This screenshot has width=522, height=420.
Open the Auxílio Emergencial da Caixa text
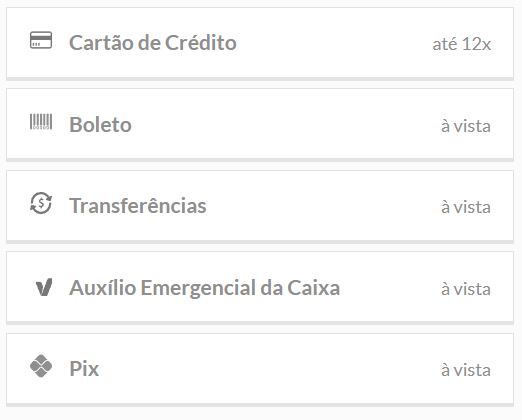(x=205, y=288)
